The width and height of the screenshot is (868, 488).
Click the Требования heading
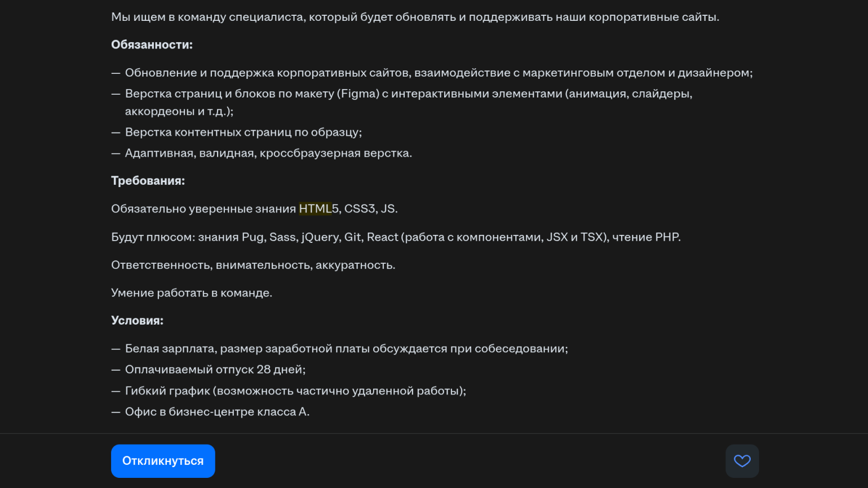[x=148, y=181]
